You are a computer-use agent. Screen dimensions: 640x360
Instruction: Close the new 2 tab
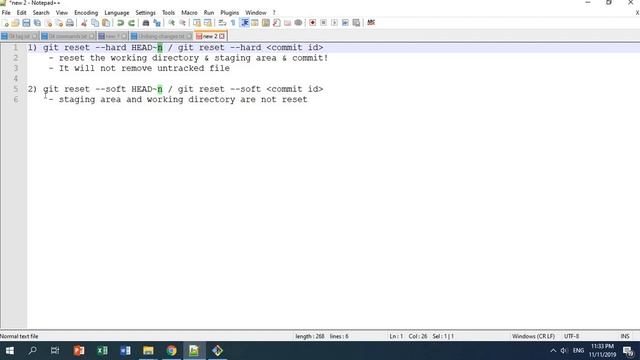coord(222,36)
